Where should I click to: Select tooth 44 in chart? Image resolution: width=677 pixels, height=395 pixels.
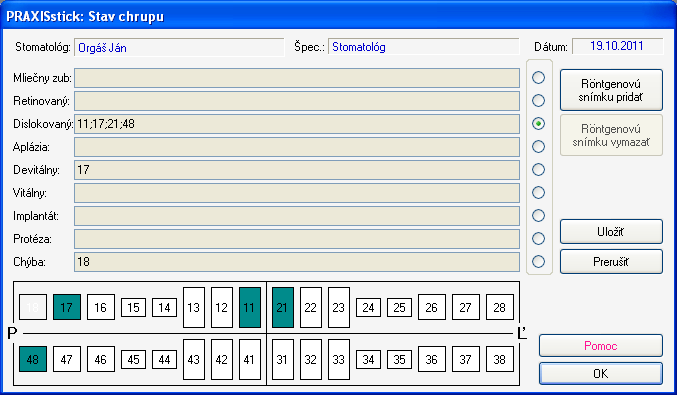point(165,359)
